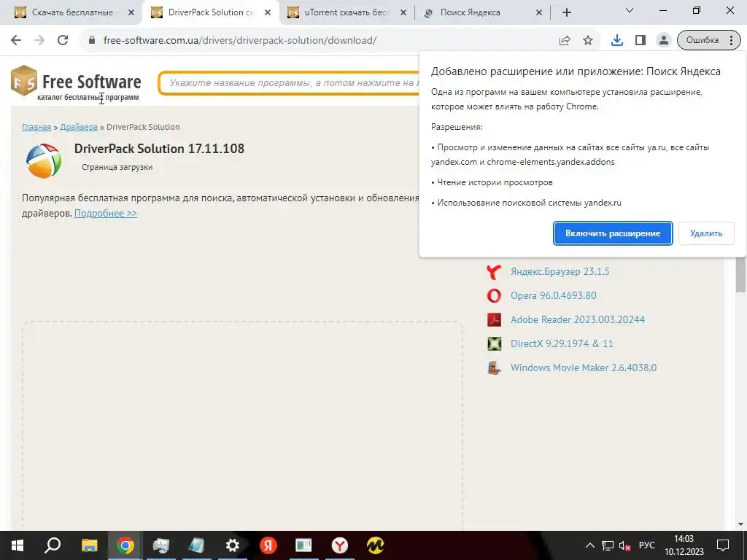Open the Windows Movie Maker 2.6.4038.0 link
The image size is (747, 560).
click(584, 367)
